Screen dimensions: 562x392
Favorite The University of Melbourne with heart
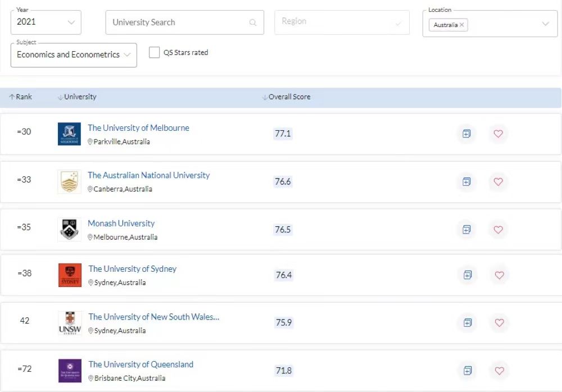[498, 134]
